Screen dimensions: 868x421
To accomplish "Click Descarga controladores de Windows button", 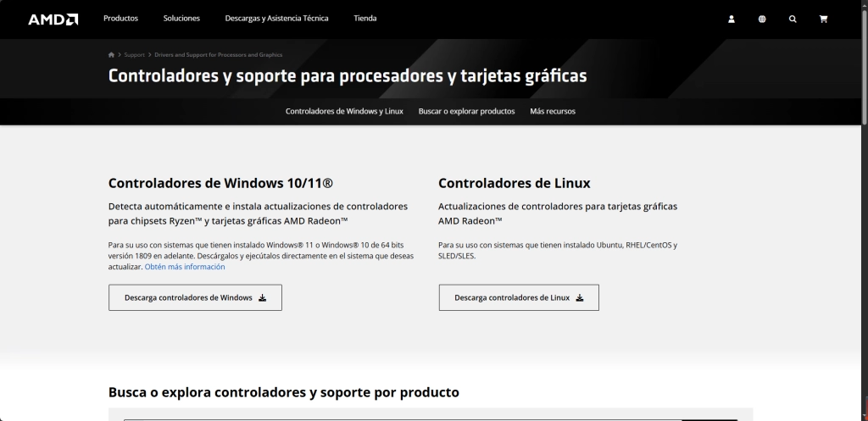I will point(196,297).
